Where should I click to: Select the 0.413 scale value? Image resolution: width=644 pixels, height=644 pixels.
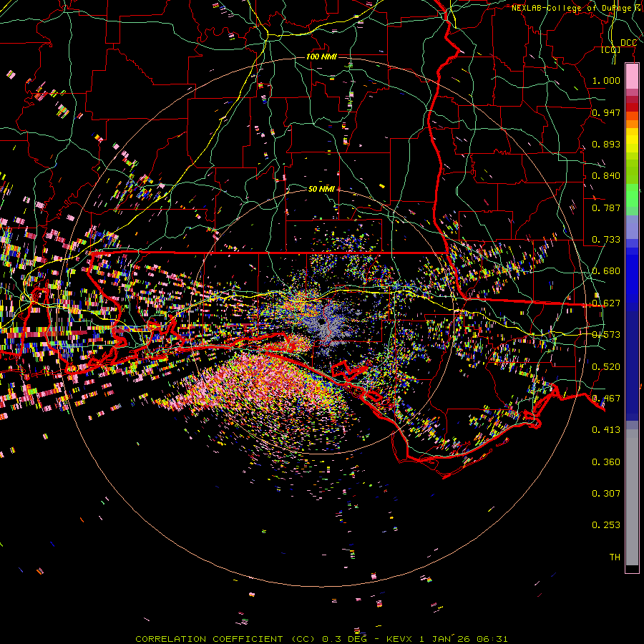click(x=606, y=430)
